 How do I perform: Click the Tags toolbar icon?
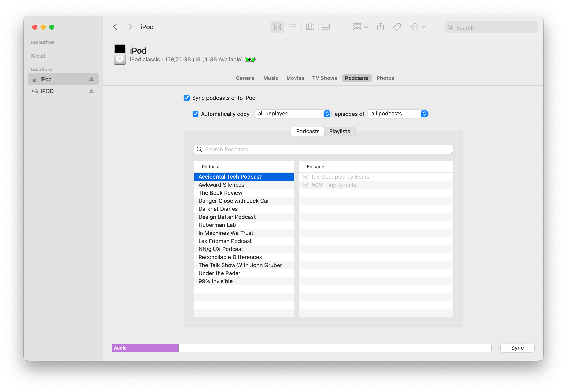397,27
